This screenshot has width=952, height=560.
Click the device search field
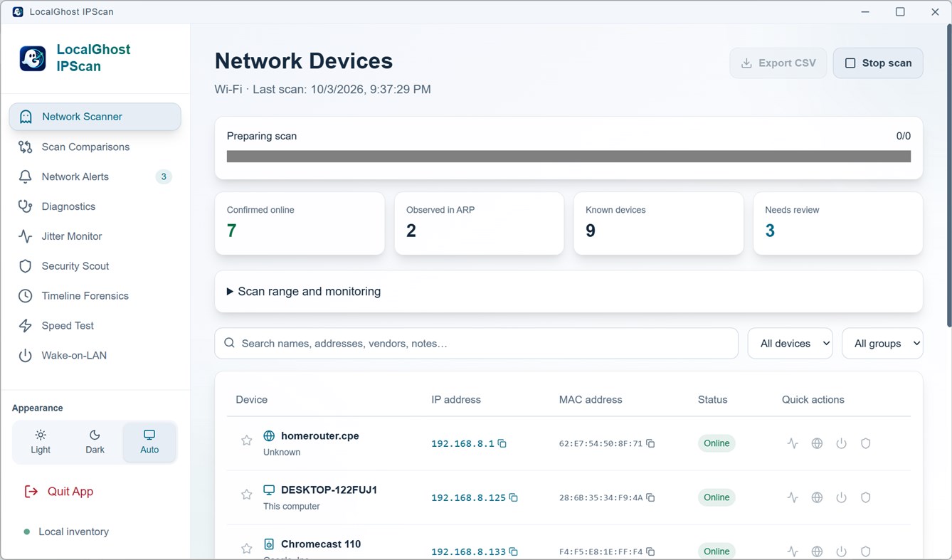(x=477, y=344)
